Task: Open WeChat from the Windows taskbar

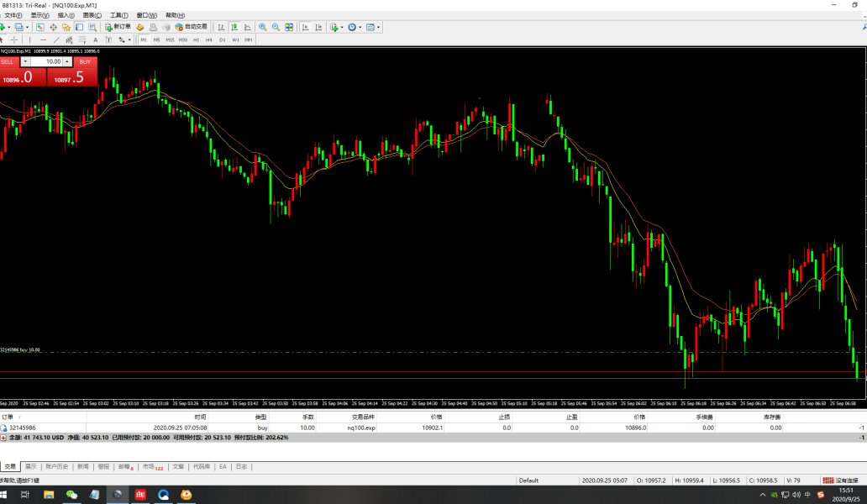Action: point(72,495)
